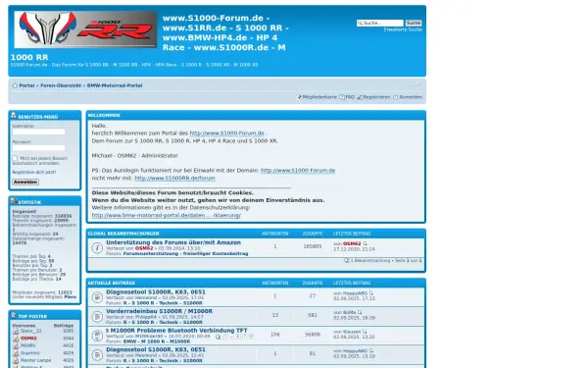
Task: Click the Anmelden power icon in navbar
Action: point(395,97)
